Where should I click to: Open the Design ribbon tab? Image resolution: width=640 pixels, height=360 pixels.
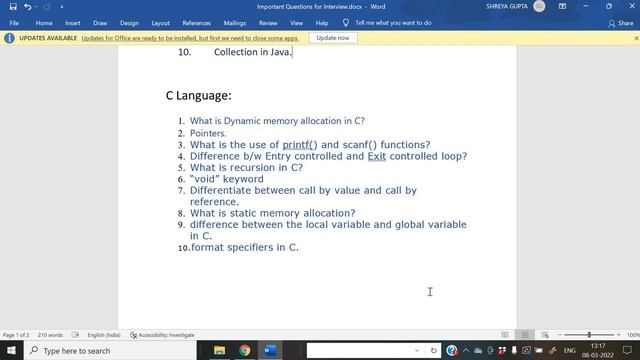coord(129,23)
